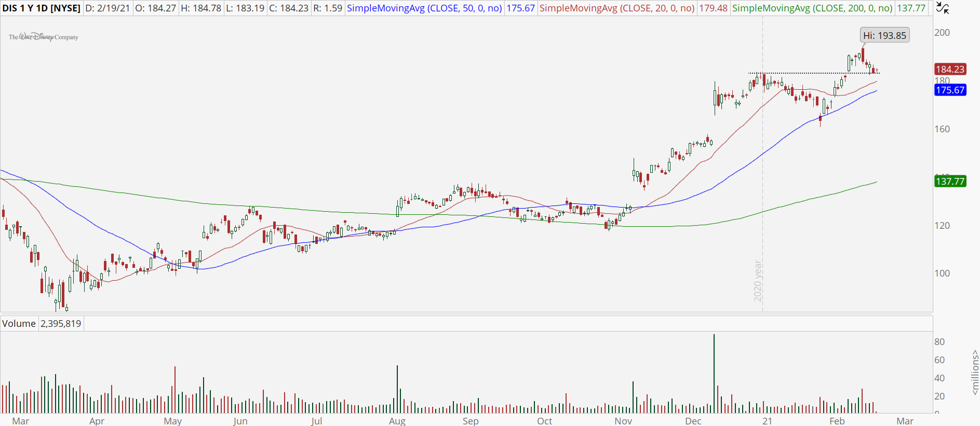Click the low price "L: 183.19"

(245, 8)
